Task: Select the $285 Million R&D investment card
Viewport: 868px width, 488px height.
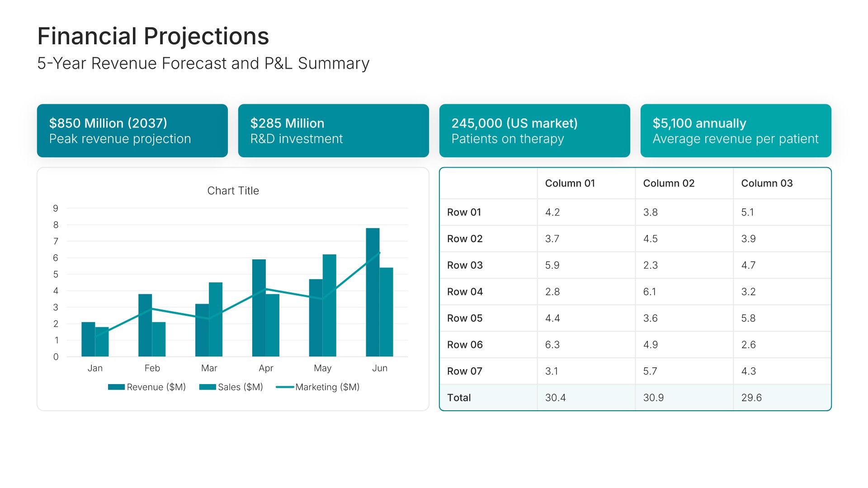Action: click(333, 131)
